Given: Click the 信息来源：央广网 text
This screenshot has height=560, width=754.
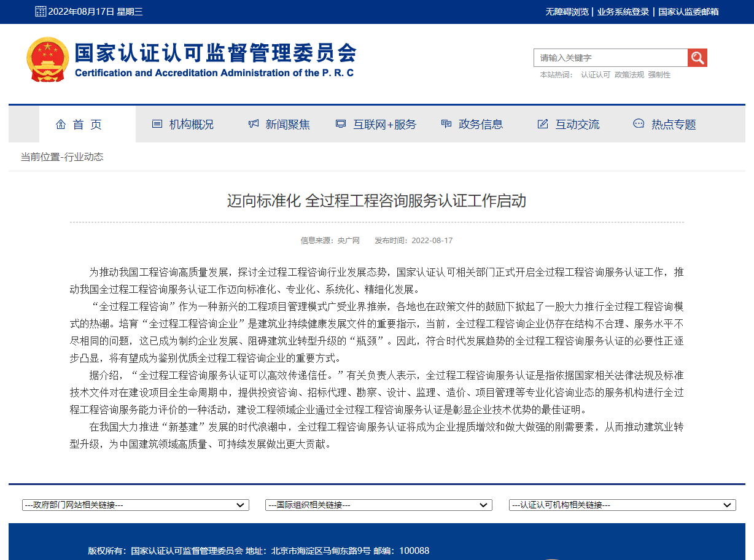Looking at the screenshot, I should pos(330,240).
